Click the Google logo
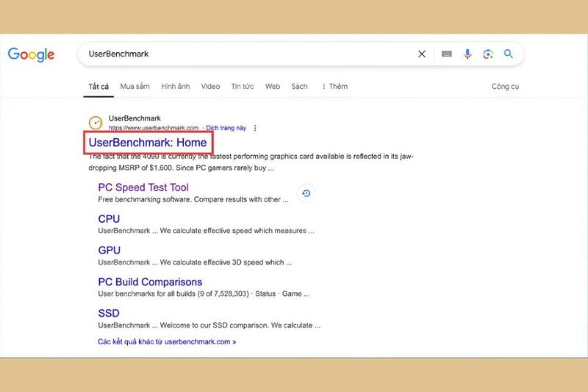The image size is (588, 392). coord(31,54)
